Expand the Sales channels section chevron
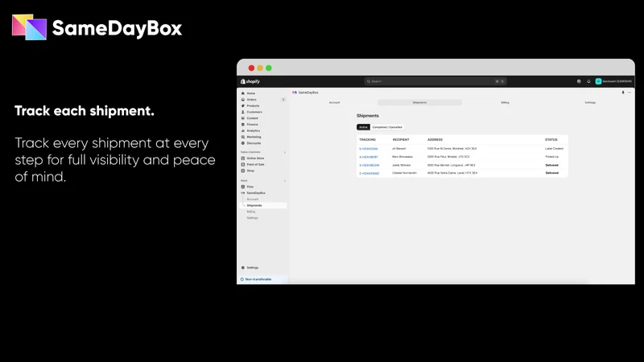Screen dimensions: 644x362 [285, 152]
